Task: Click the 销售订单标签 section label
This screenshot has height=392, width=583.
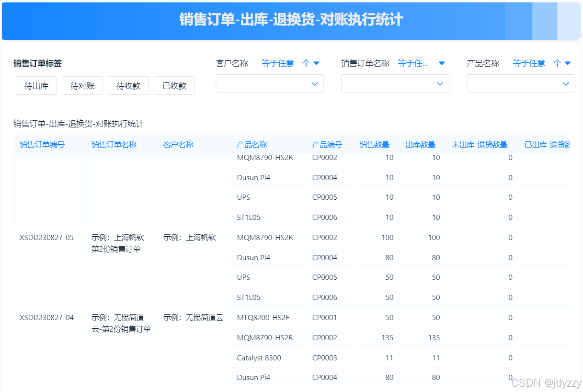Action: (x=37, y=63)
